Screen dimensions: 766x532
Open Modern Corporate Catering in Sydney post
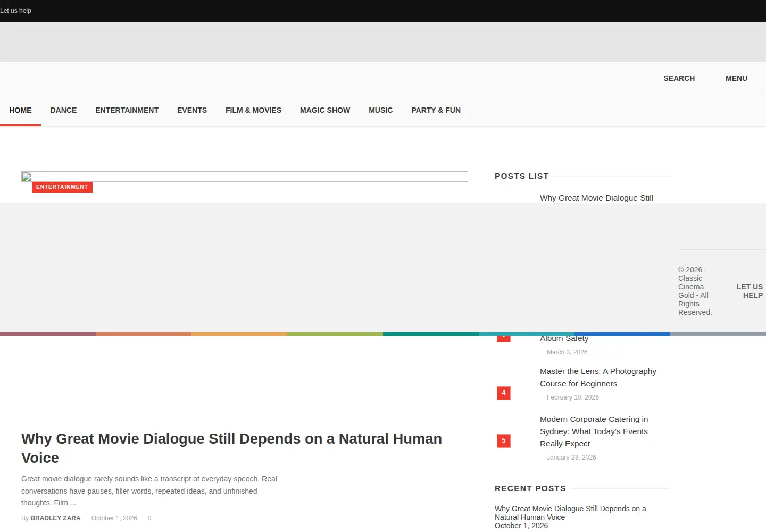[x=594, y=431]
